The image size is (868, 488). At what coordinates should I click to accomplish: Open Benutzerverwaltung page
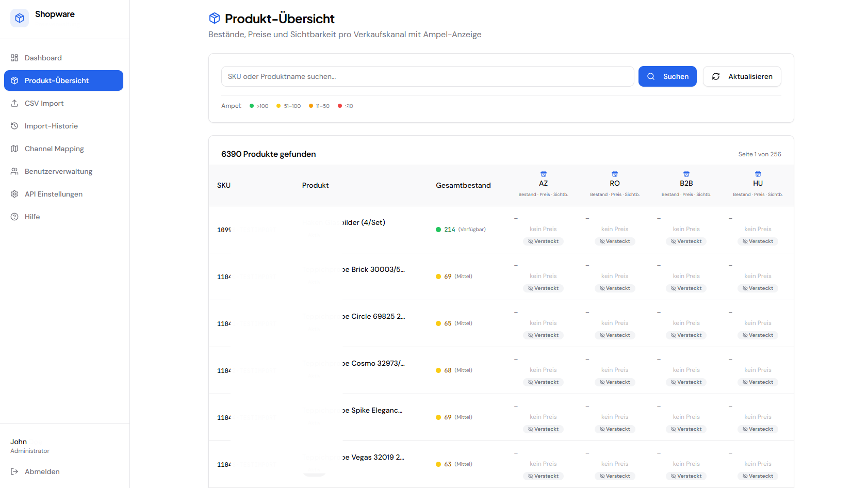[63, 171]
